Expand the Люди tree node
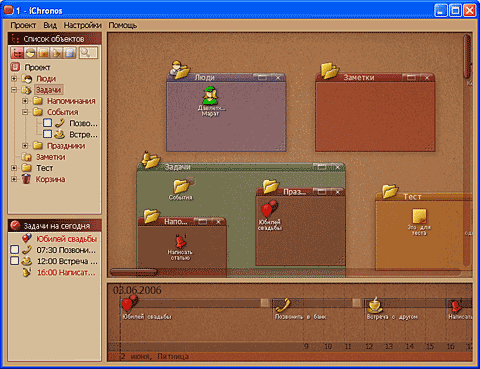 [x=14, y=79]
